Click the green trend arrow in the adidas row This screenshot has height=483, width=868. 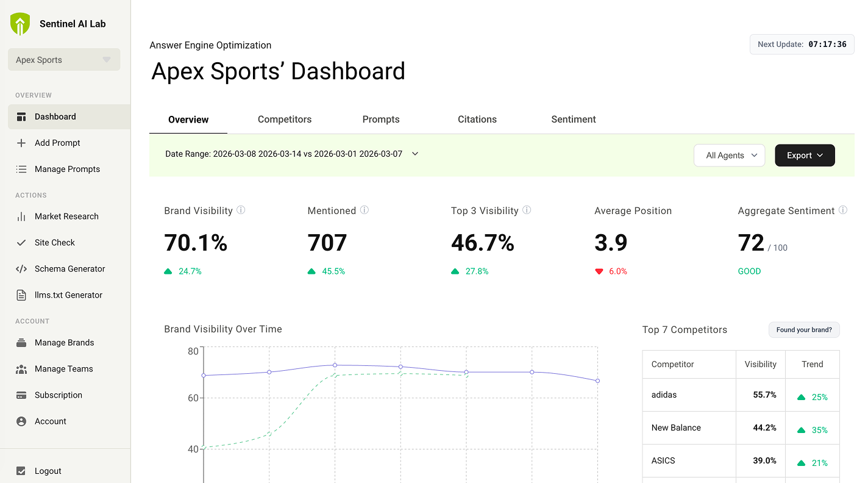tap(802, 398)
